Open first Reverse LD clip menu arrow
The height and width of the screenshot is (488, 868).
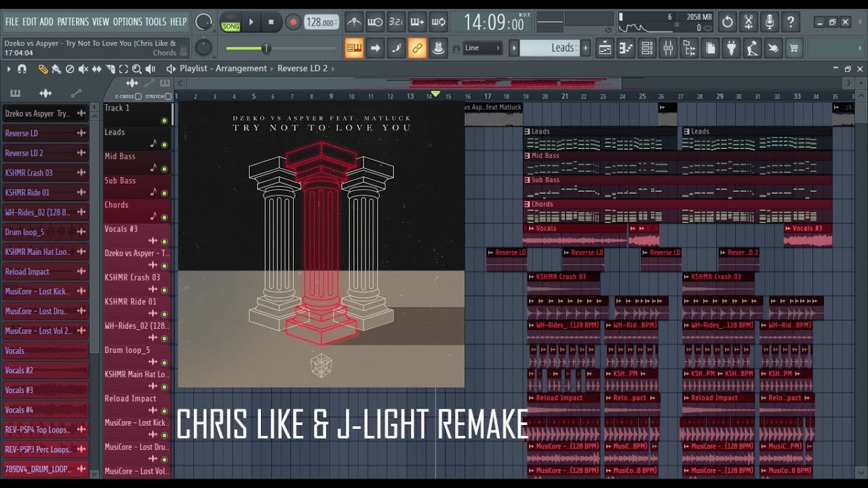tap(491, 253)
